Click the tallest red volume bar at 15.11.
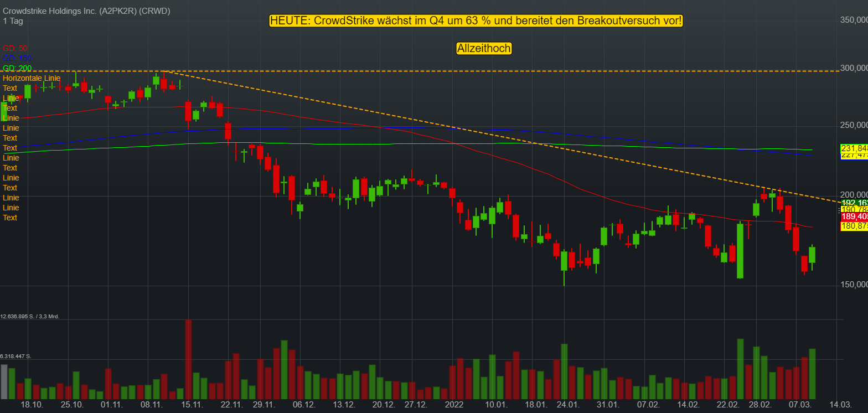 click(188, 359)
